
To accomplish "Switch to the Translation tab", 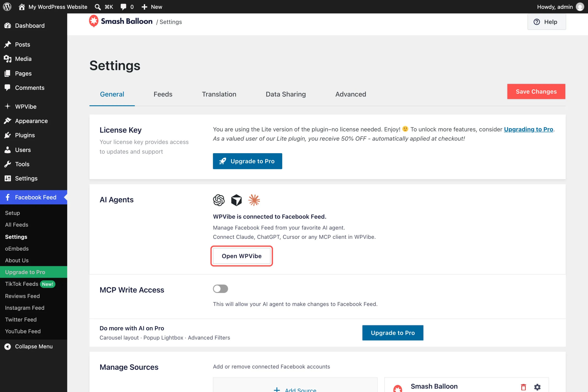I will pyautogui.click(x=219, y=94).
